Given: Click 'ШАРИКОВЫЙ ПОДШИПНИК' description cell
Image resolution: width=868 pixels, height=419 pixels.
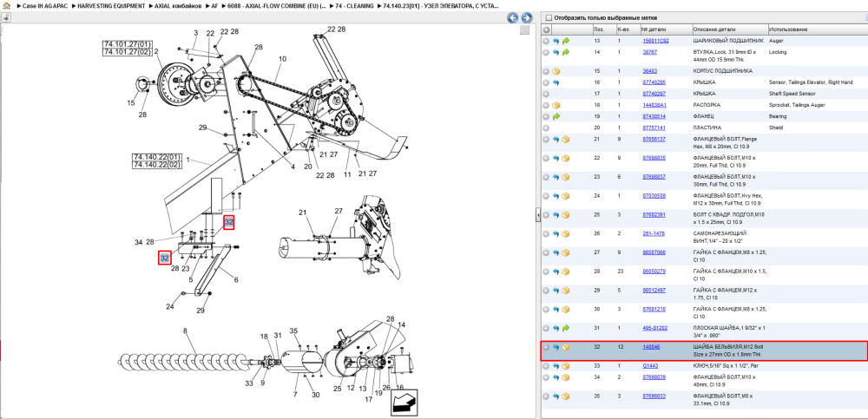Looking at the screenshot, I should [x=728, y=41].
